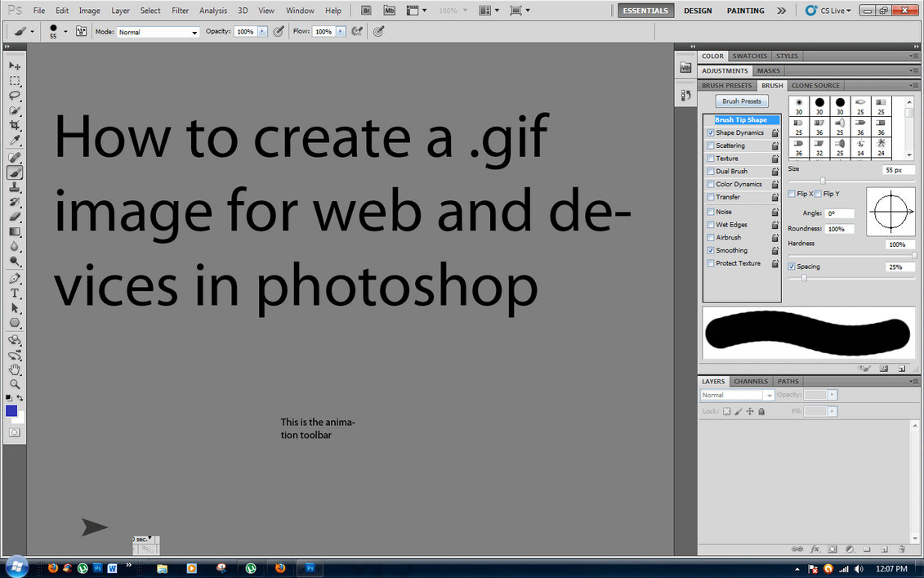The height and width of the screenshot is (578, 924).
Task: Open the Tool Preset picker arrow
Action: [32, 31]
